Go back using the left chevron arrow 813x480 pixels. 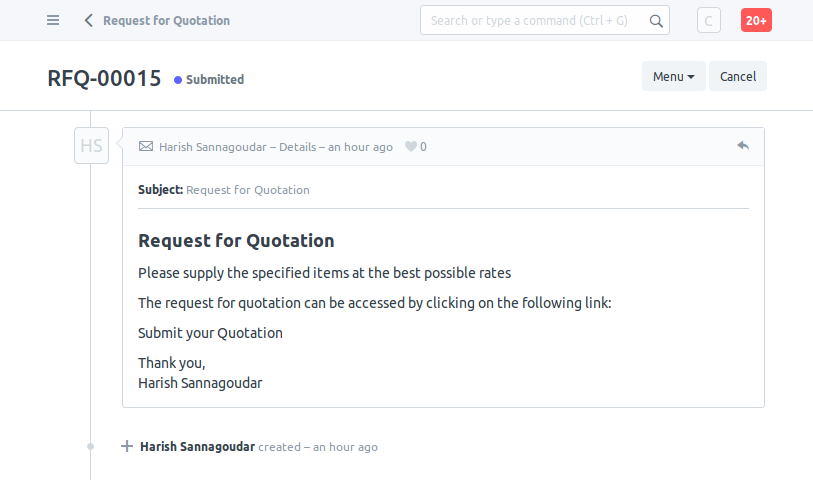pos(89,20)
